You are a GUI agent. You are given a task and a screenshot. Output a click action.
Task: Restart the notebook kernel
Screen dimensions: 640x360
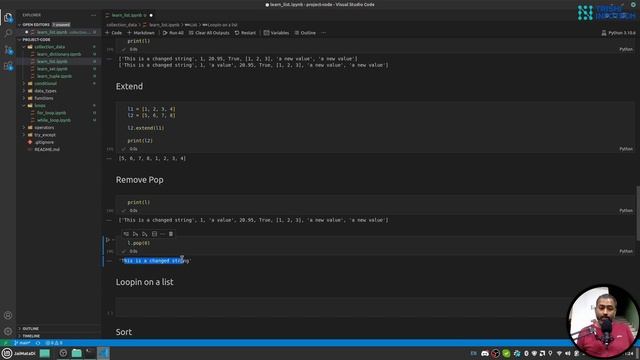click(245, 33)
